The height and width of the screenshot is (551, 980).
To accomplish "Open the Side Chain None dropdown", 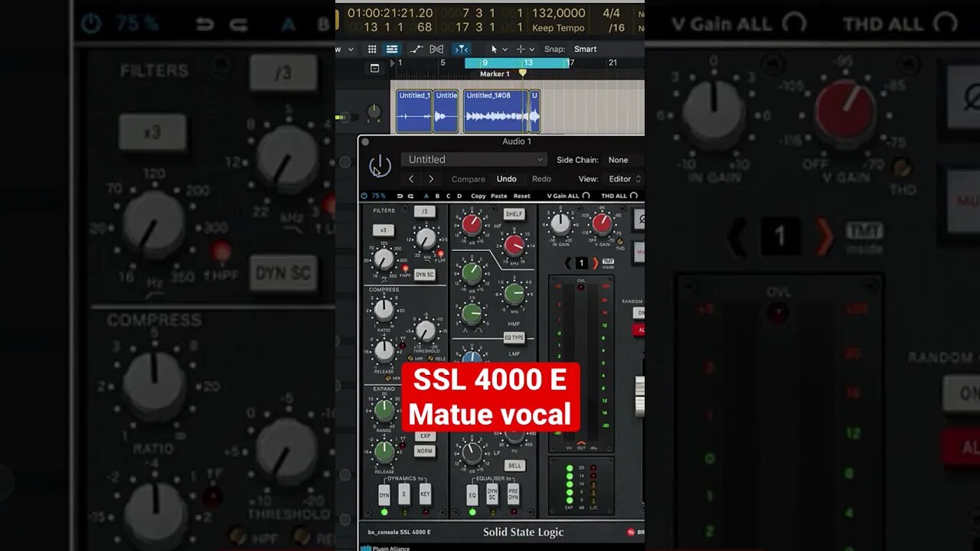I will click(624, 160).
